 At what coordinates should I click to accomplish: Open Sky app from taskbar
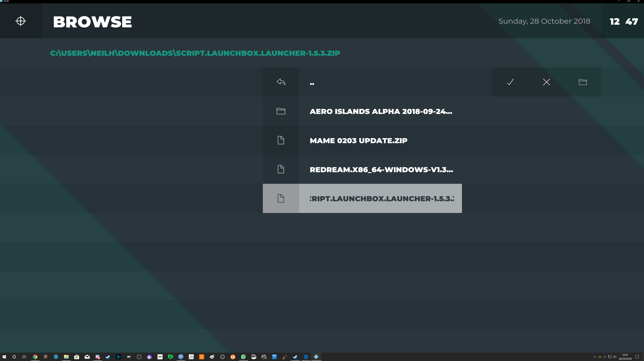(275, 357)
